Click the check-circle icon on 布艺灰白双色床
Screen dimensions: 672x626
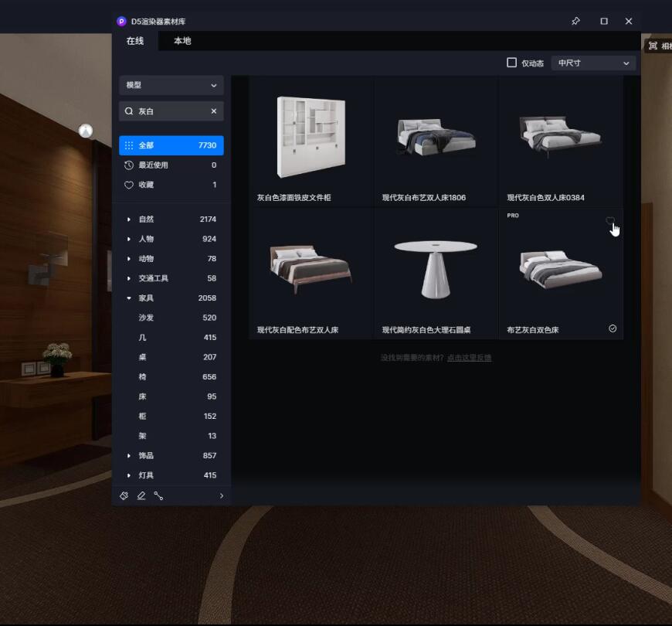coord(613,328)
